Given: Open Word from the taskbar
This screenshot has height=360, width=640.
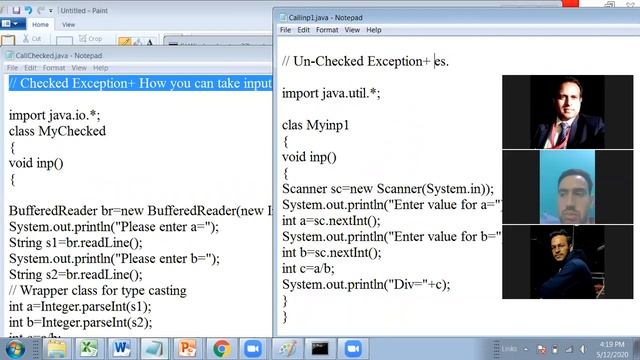Looking at the screenshot, I should 122,349.
